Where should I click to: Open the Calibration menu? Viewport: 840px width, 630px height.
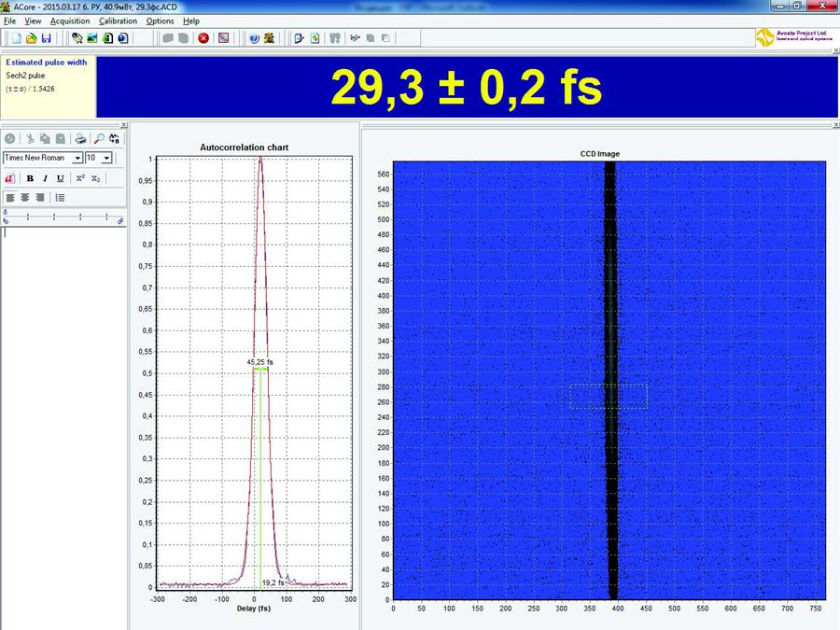pyautogui.click(x=118, y=21)
